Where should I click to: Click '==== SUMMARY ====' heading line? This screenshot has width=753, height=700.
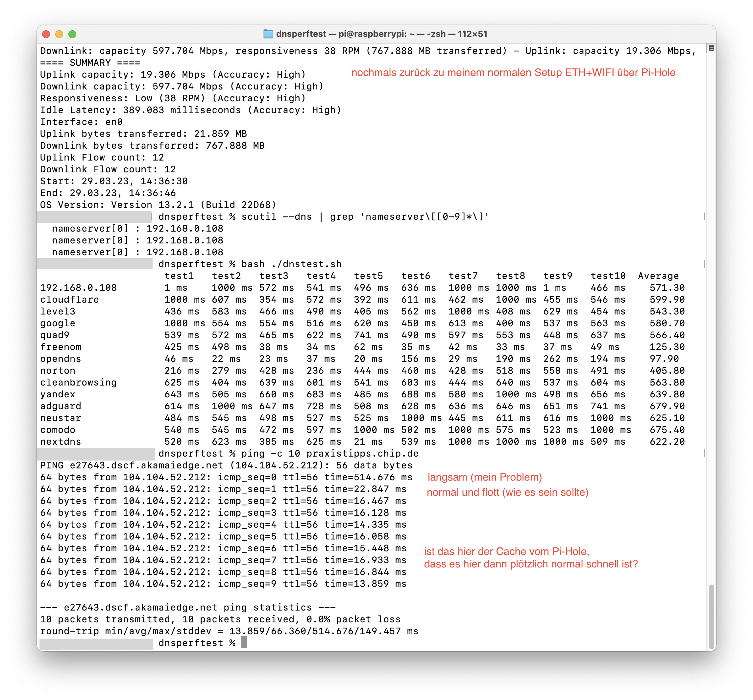90,63
